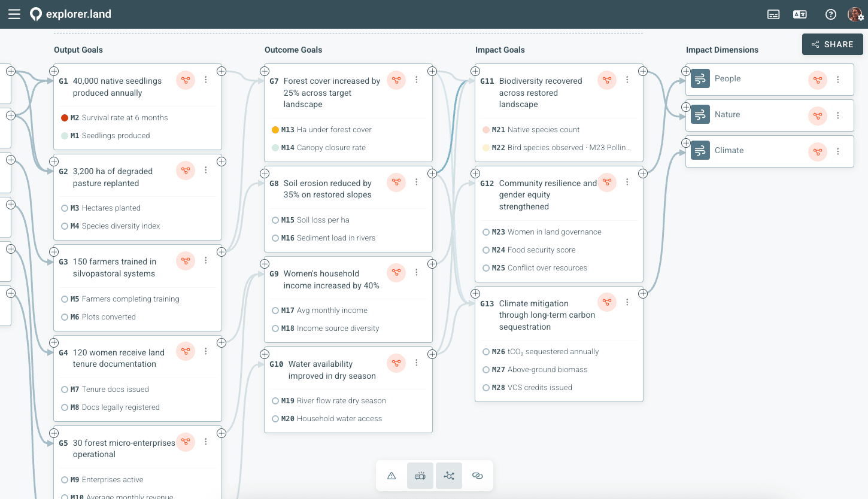The height and width of the screenshot is (499, 868).
Task: Click the plus connector at Climate card's top-left corner
Action: click(686, 143)
